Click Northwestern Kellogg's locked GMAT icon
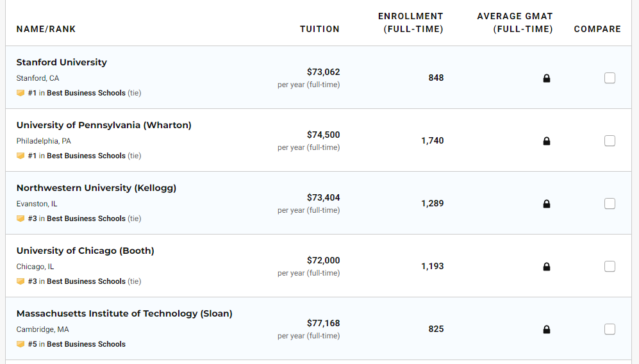This screenshot has width=639, height=364. coord(547,204)
